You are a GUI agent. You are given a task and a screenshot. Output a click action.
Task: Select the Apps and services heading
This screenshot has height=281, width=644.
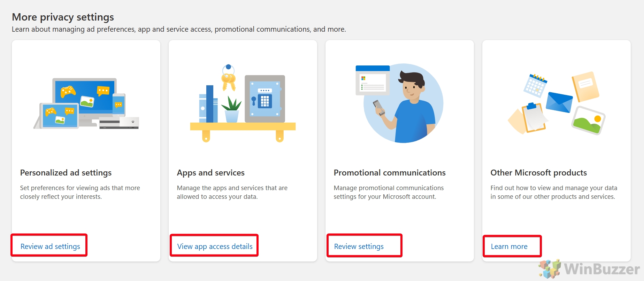(x=211, y=173)
